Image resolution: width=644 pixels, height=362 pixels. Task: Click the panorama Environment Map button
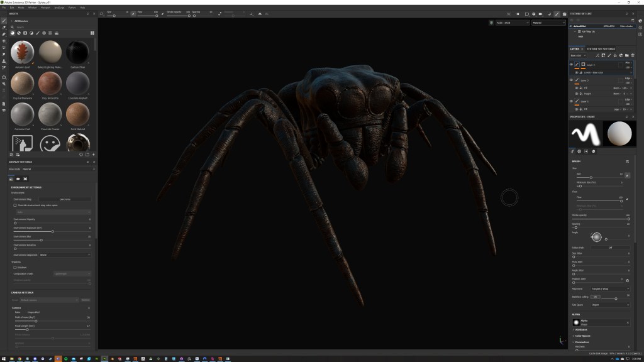pyautogui.click(x=65, y=199)
